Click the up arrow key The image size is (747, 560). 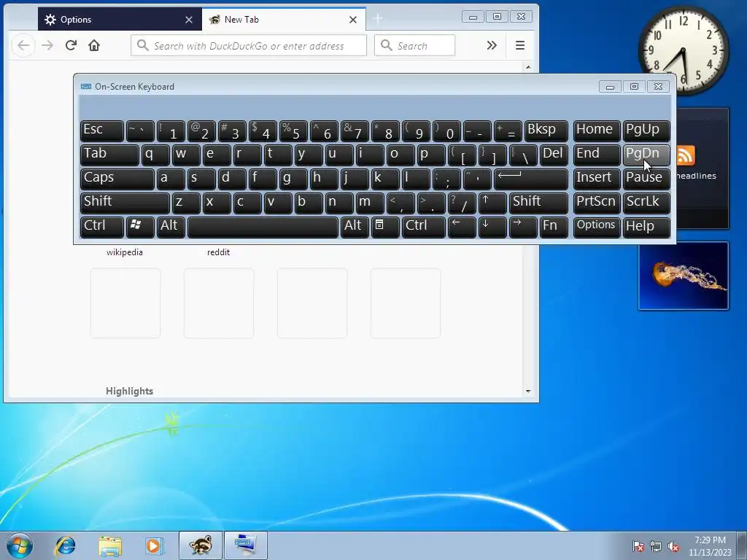tap(492, 203)
